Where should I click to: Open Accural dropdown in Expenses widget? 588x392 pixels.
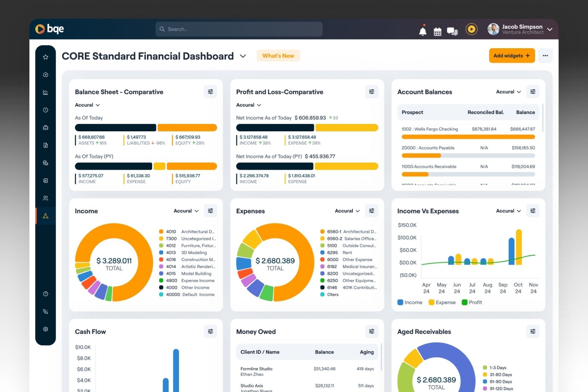347,211
